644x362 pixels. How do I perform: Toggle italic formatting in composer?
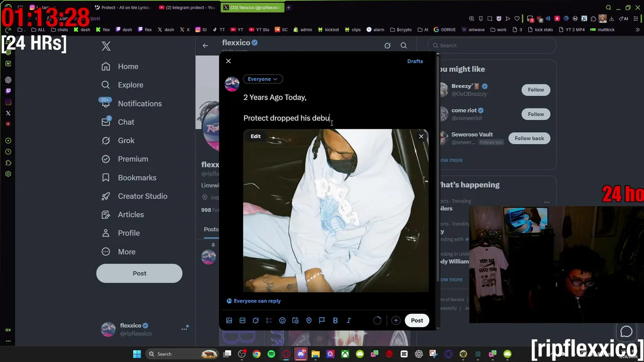point(349,320)
